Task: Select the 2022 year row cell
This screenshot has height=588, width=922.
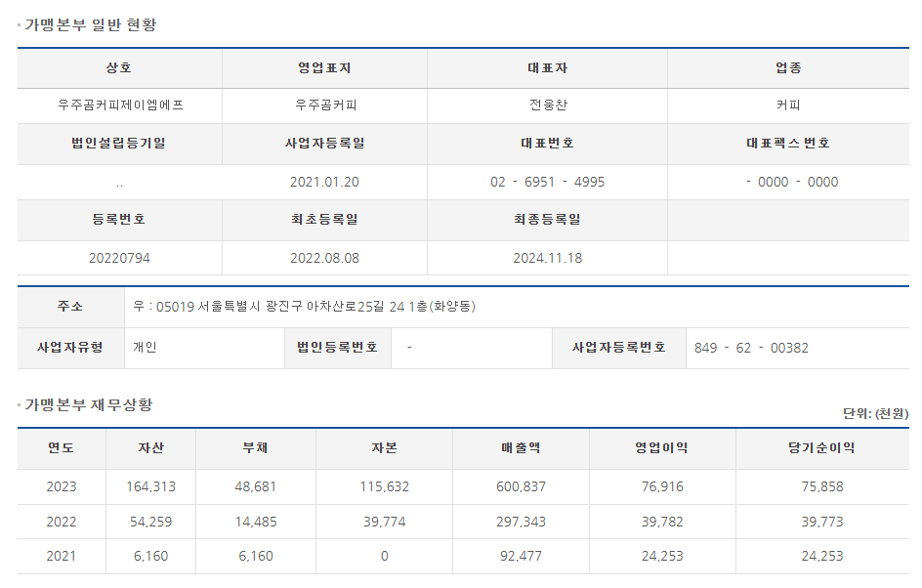Action: click(x=62, y=523)
